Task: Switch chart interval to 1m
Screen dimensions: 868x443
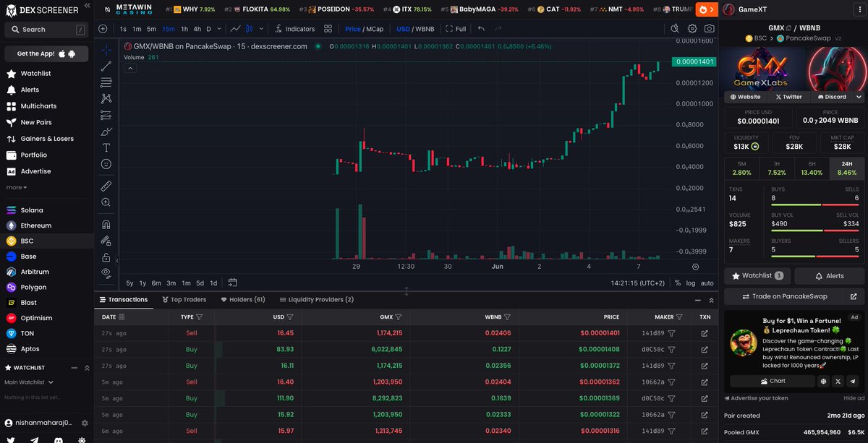Action: 137,29
